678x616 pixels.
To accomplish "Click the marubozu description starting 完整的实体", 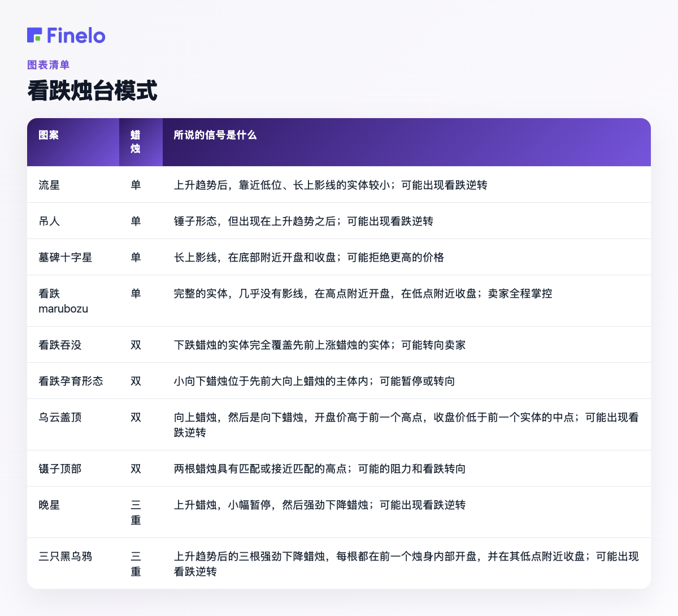I will (363, 293).
